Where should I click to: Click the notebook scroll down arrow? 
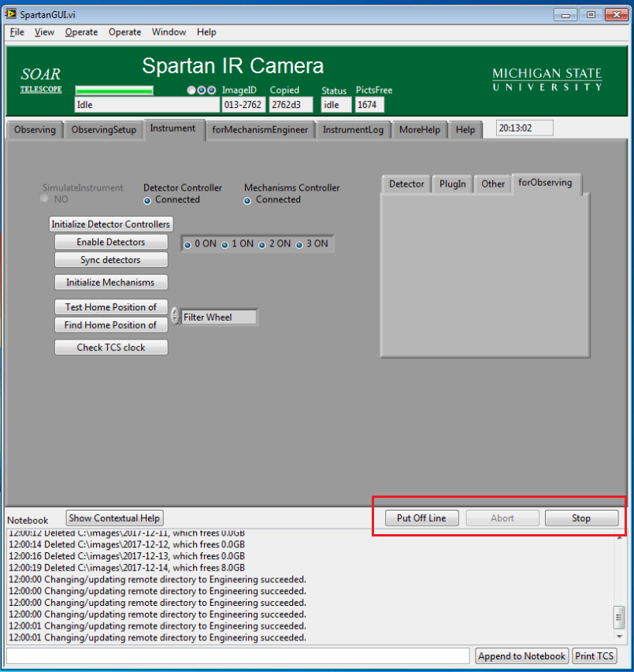[619, 637]
